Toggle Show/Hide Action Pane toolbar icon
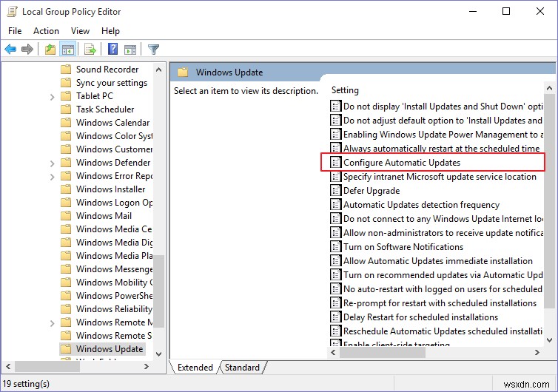 click(130, 50)
